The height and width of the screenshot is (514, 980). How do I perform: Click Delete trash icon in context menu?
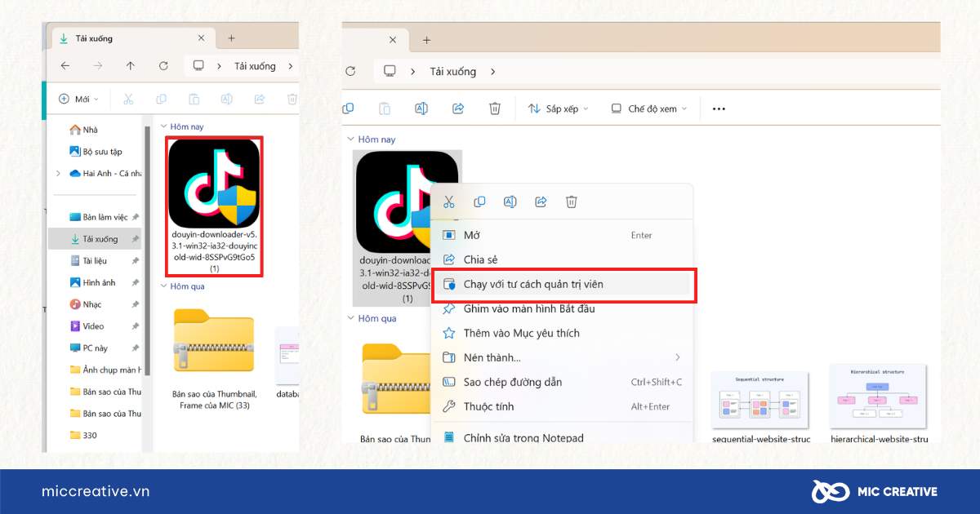click(572, 202)
